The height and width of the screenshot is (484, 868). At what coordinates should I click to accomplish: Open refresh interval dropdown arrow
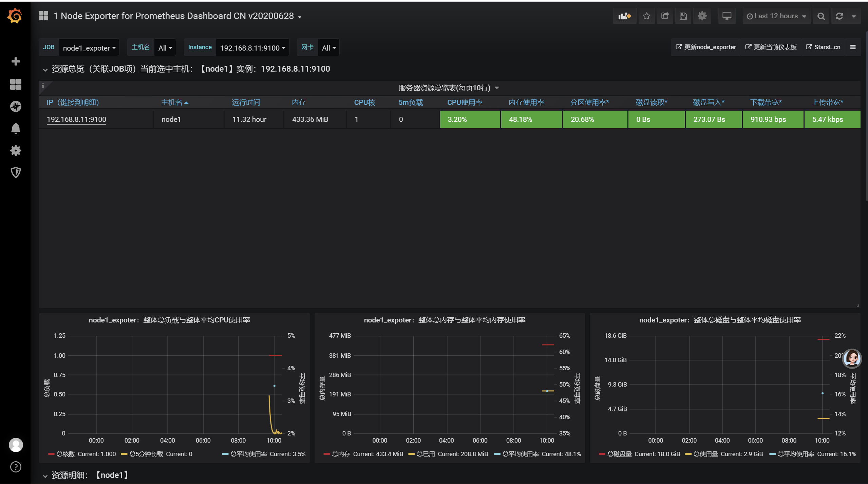pos(854,16)
